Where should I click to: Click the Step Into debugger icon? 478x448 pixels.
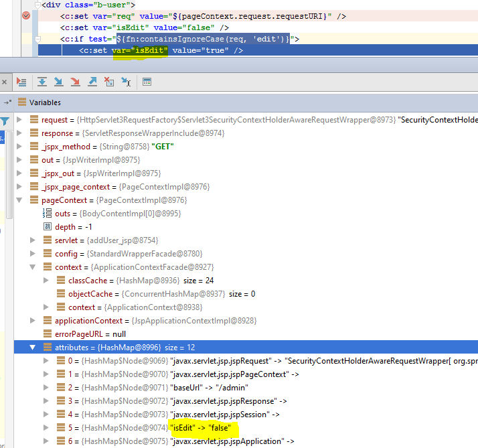tap(58, 82)
